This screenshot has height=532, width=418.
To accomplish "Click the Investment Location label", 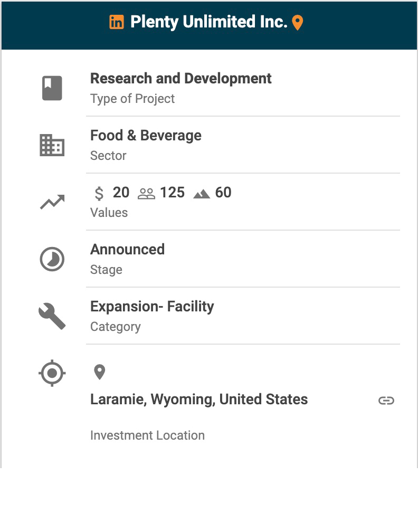I will [147, 435].
